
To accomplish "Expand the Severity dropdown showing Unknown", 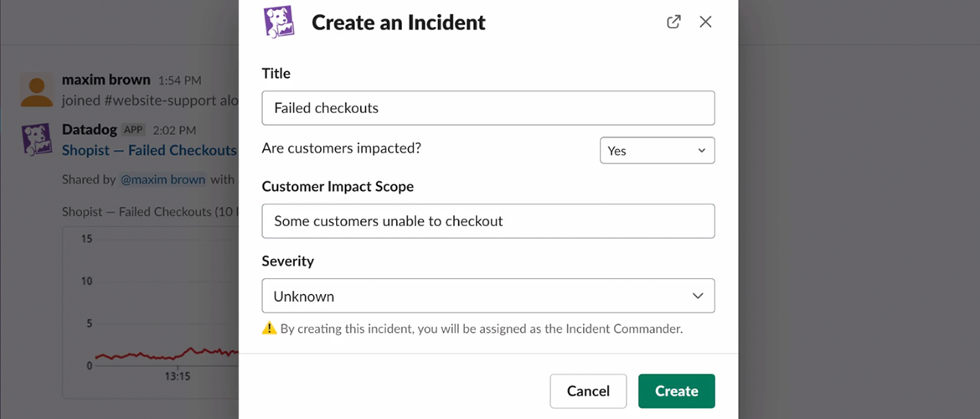I will 488,296.
